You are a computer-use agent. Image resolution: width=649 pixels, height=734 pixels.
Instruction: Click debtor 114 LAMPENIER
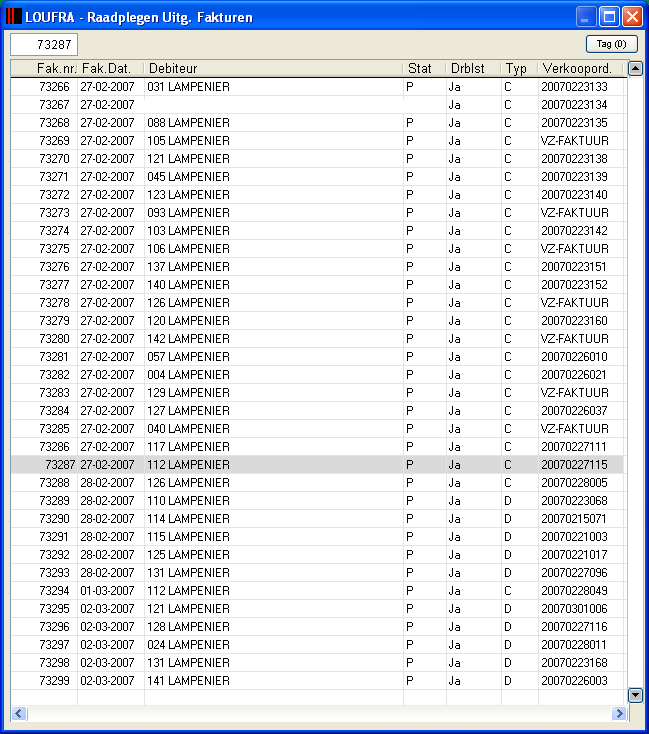188,519
